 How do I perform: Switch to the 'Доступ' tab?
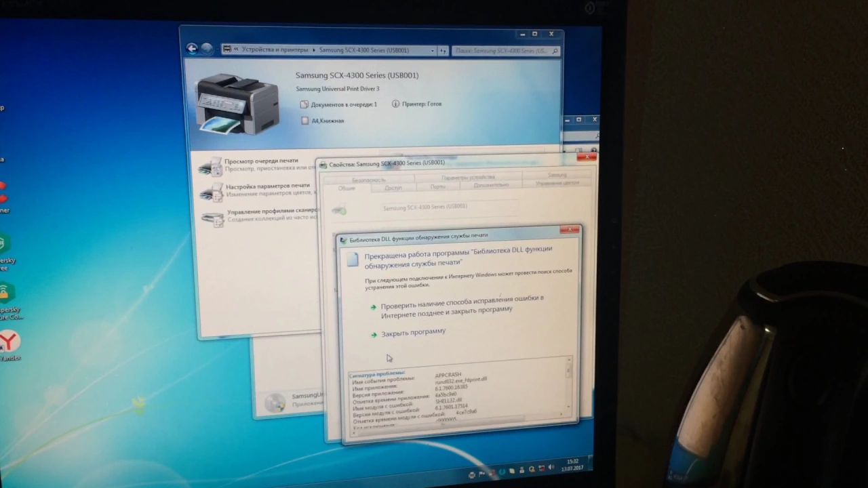[393, 188]
